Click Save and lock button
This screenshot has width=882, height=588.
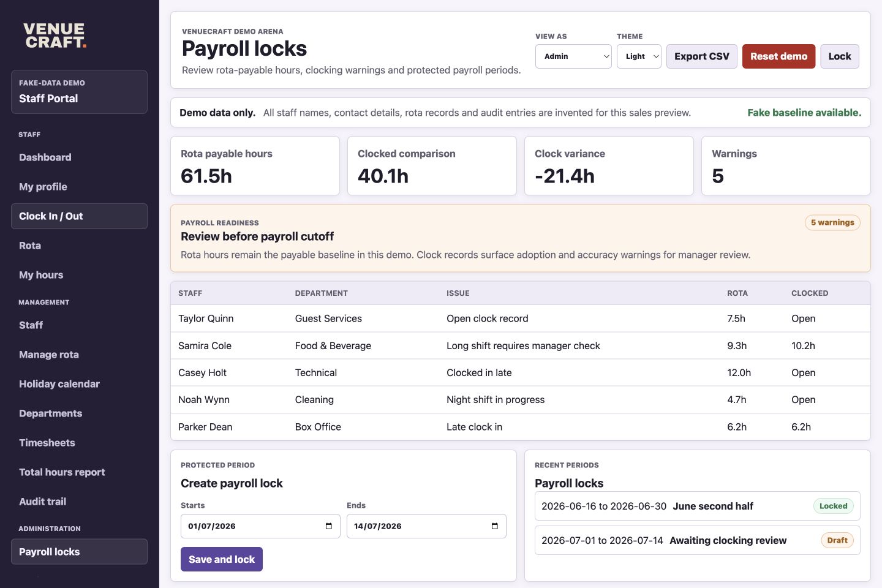[x=222, y=559]
